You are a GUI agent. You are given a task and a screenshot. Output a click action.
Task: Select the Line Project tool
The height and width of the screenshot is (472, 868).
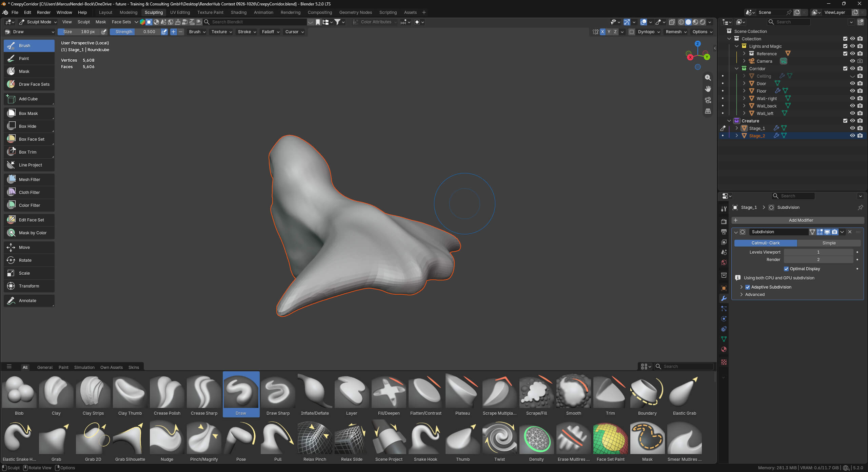pos(29,165)
